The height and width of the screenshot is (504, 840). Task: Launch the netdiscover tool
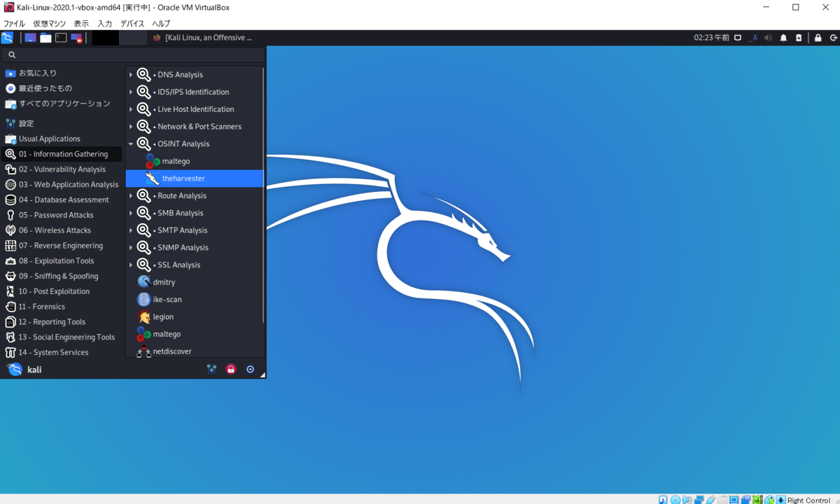click(193, 351)
